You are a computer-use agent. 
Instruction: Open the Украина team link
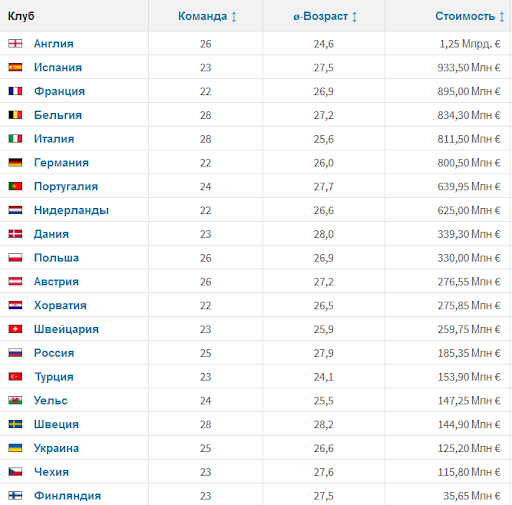(x=56, y=448)
